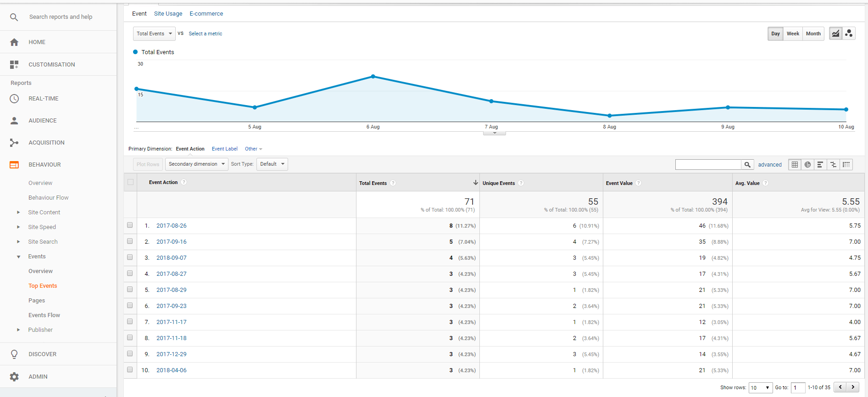Click the 6 Aug data point on chart
The image size is (868, 397).
[373, 77]
